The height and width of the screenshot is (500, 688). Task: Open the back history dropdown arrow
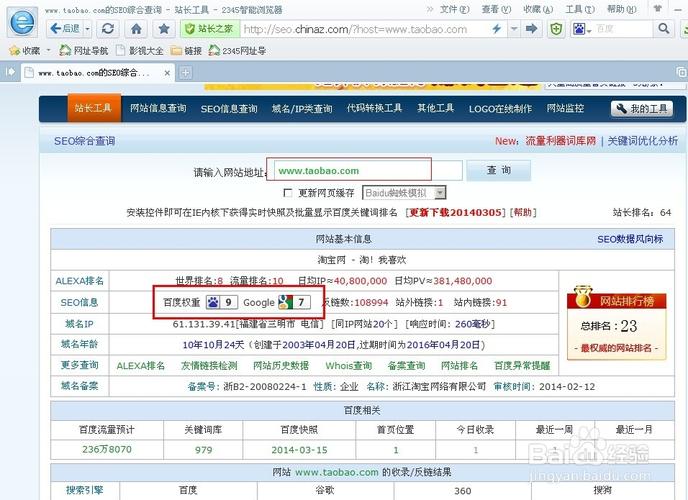coord(87,29)
